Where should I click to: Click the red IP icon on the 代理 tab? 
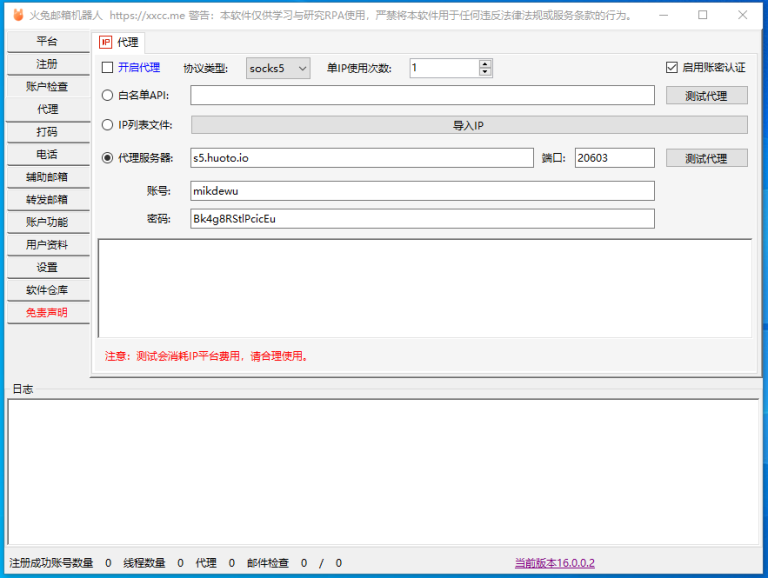105,42
